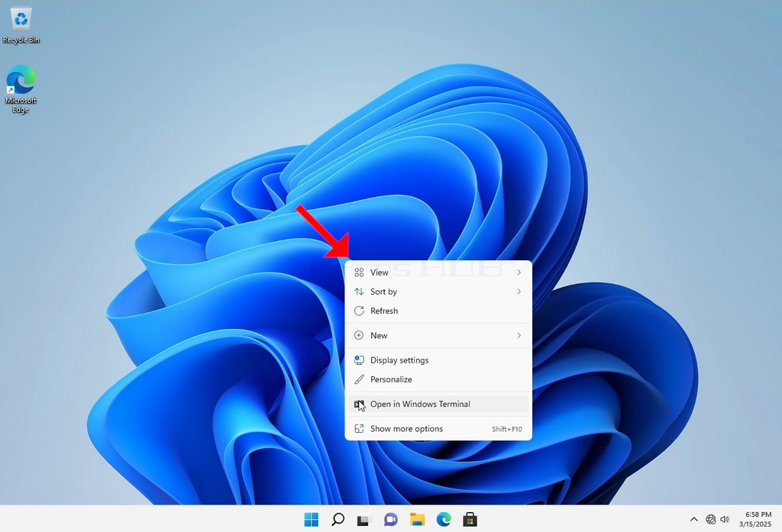Expand the View submenu
Viewport: 782px width, 532px height.
[438, 272]
